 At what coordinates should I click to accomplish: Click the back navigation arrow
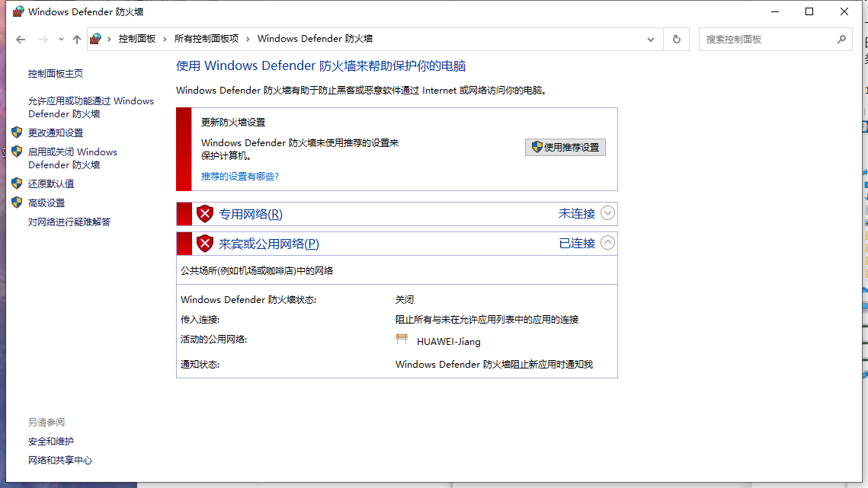point(21,39)
